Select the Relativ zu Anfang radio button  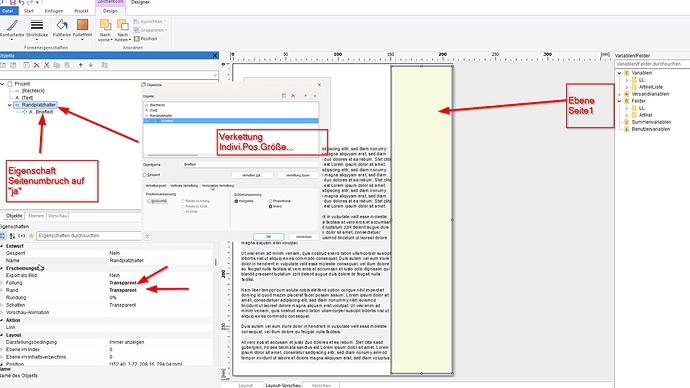pos(183,201)
